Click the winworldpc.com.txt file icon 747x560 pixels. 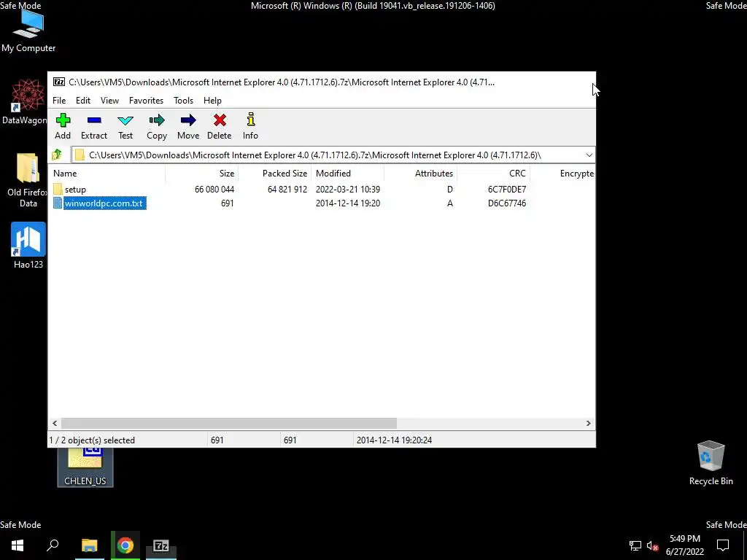(x=58, y=203)
